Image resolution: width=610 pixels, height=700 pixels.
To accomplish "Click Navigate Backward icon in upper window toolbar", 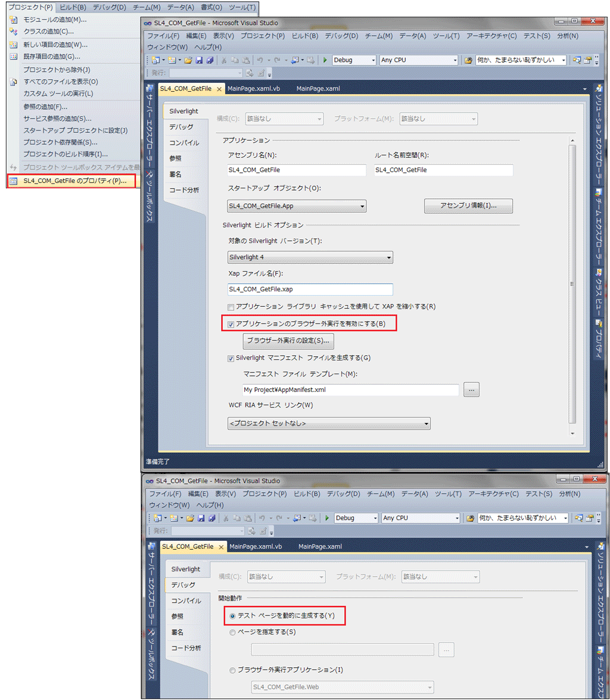I will [x=295, y=60].
